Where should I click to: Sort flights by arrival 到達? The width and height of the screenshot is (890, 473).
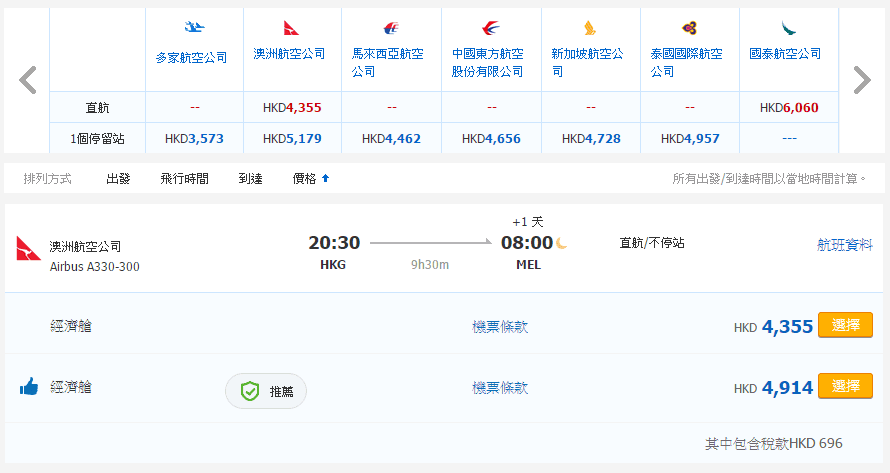[x=250, y=179]
